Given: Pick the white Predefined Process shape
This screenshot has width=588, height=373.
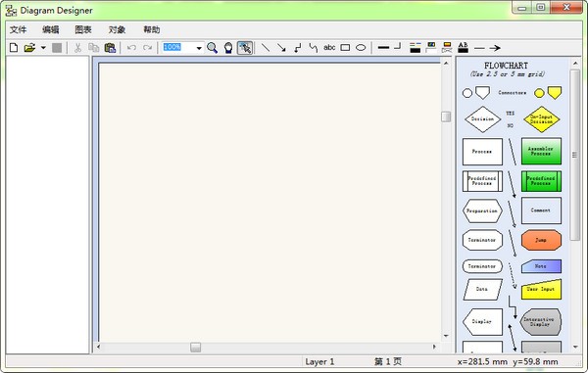Looking at the screenshot, I should [482, 181].
